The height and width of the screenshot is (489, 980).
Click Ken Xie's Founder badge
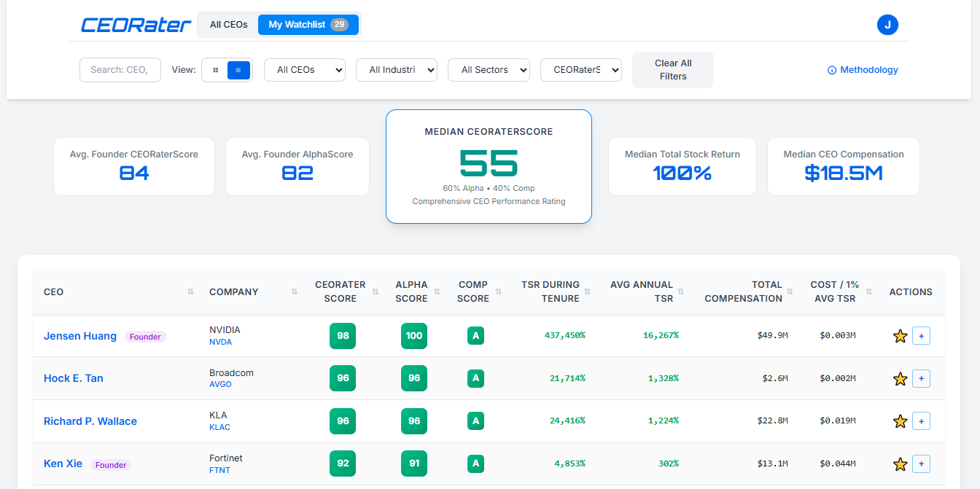point(111,465)
